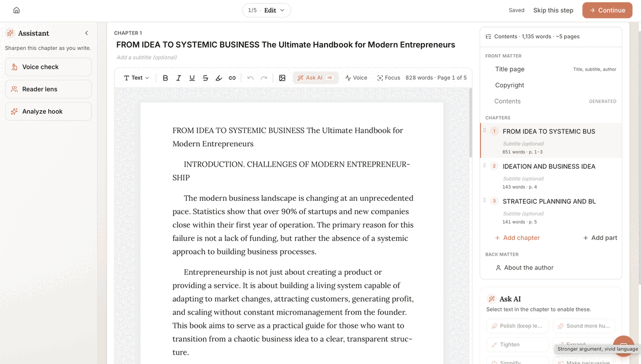641x364 pixels.
Task: Select the highlighter tool icon
Action: pos(219,77)
